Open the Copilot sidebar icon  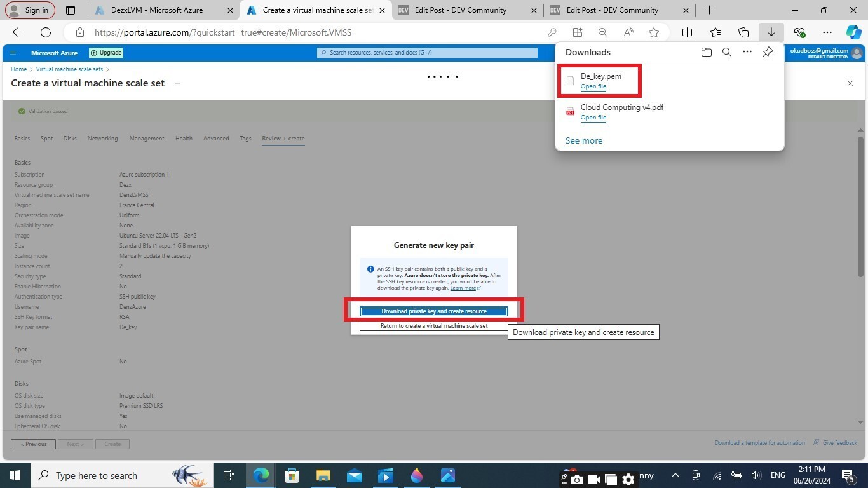tap(853, 32)
